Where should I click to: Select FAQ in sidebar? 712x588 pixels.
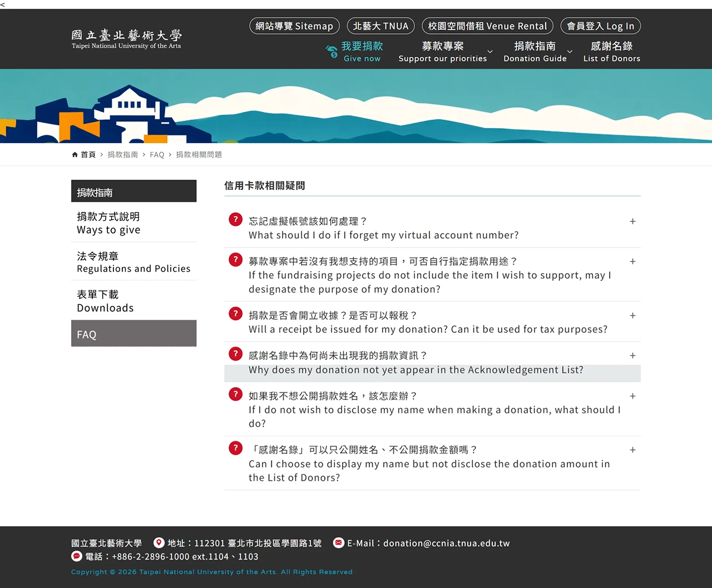133,333
